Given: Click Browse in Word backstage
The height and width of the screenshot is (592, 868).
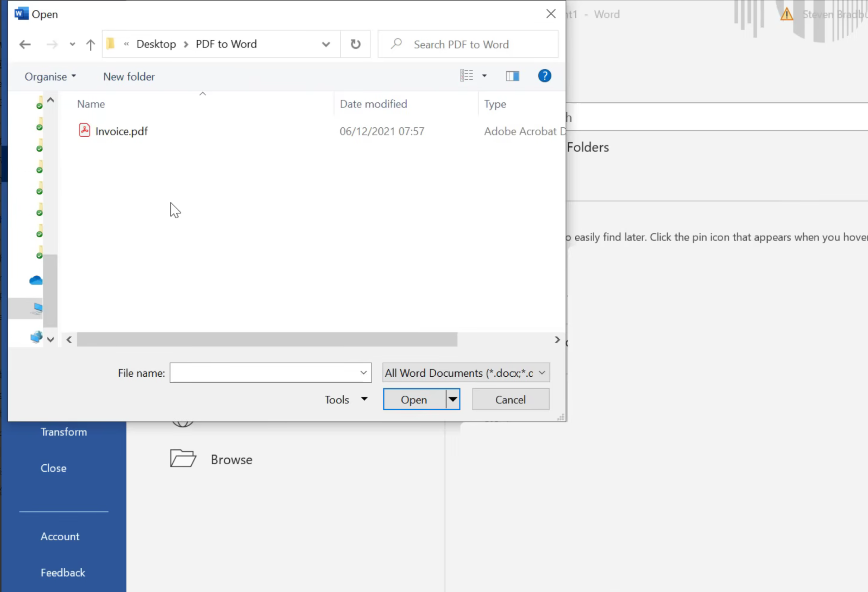Looking at the screenshot, I should tap(231, 460).
